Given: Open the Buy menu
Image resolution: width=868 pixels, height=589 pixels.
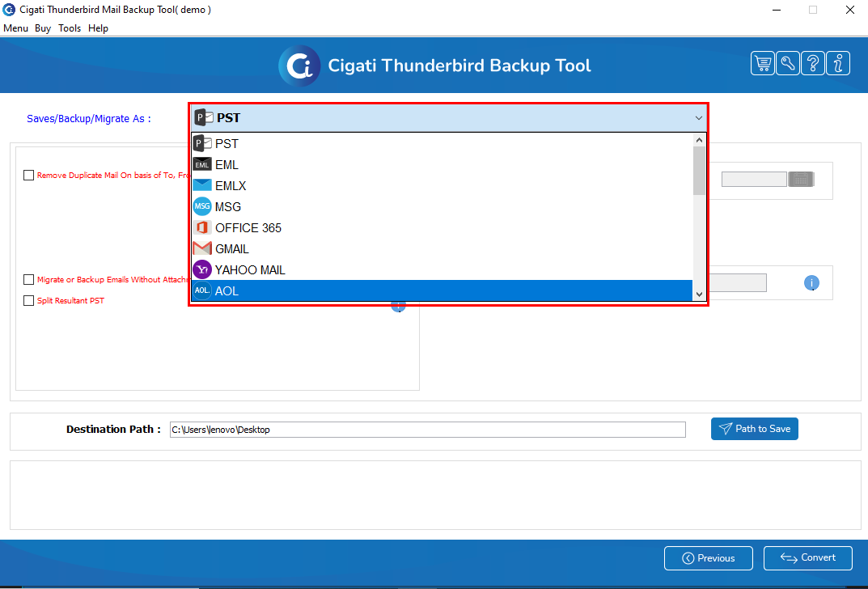Looking at the screenshot, I should (x=43, y=28).
